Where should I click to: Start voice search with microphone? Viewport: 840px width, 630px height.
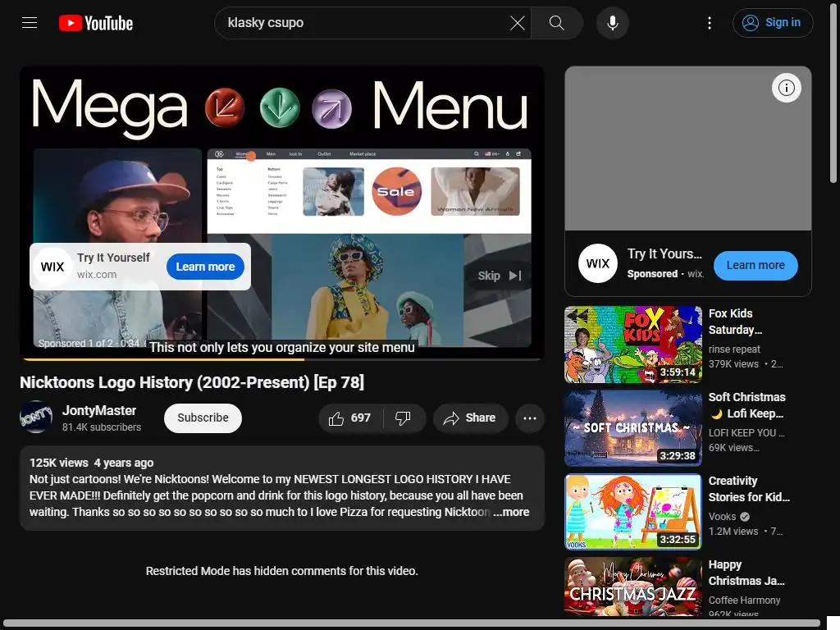(x=612, y=23)
